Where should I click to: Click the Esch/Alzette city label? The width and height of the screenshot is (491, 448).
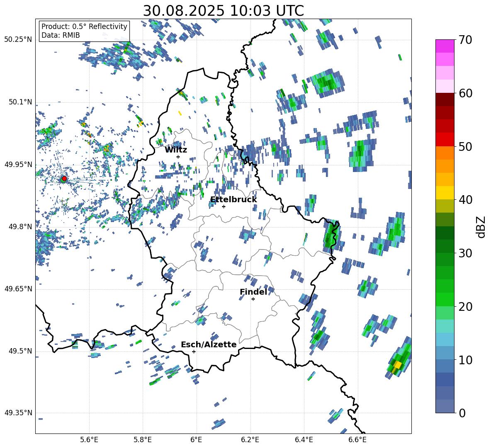(209, 344)
